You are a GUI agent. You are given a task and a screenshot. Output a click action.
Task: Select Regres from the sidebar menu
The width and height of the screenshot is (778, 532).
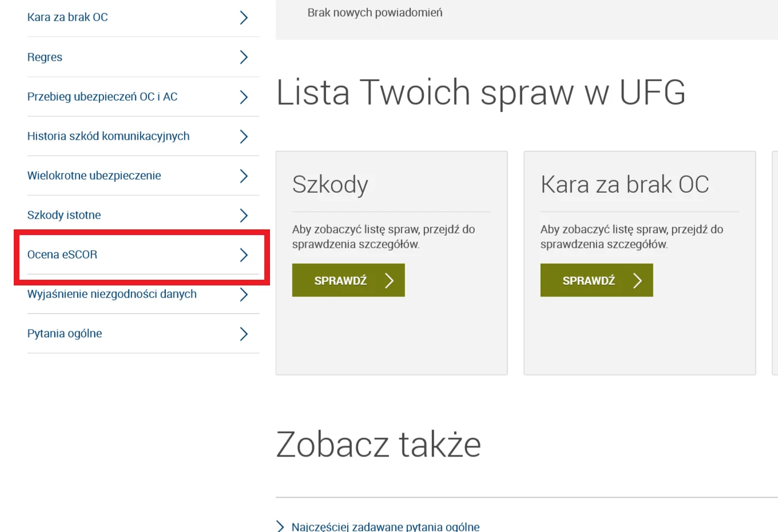(x=45, y=57)
